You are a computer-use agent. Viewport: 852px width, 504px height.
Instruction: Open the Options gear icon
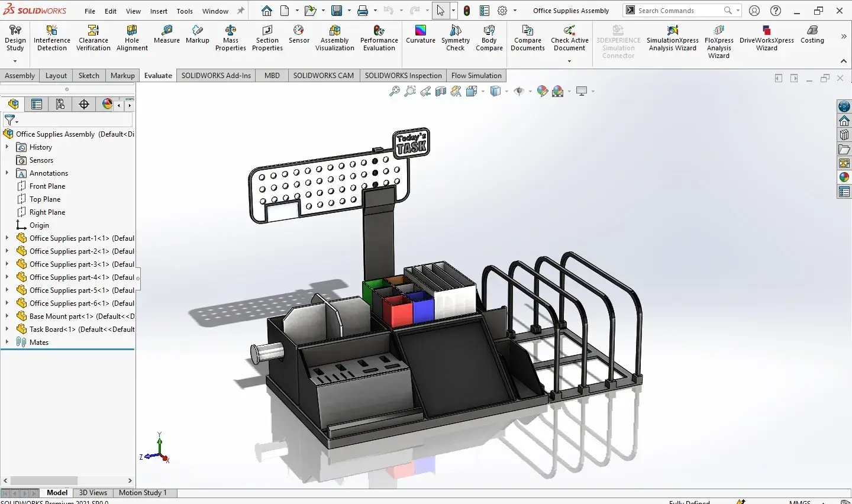point(502,11)
